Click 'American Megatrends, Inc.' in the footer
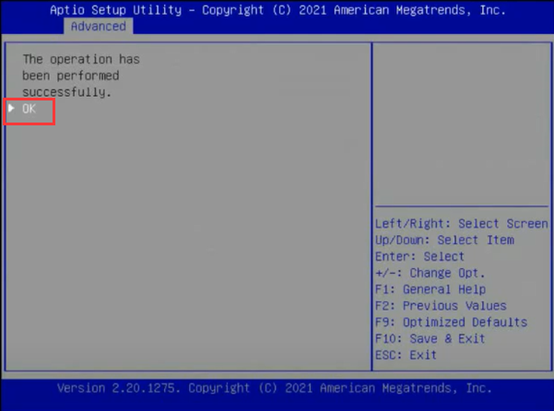554x411 pixels. pos(406,388)
